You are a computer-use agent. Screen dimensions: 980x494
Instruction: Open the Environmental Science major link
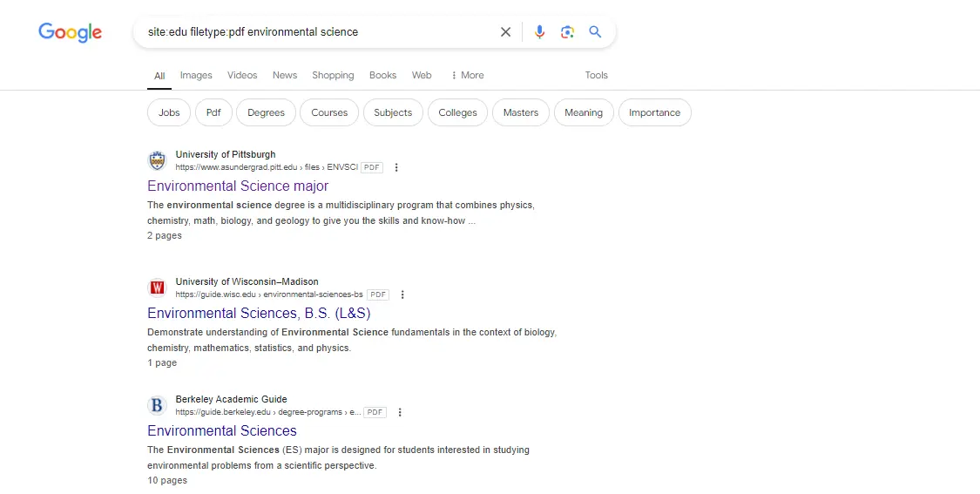point(238,186)
